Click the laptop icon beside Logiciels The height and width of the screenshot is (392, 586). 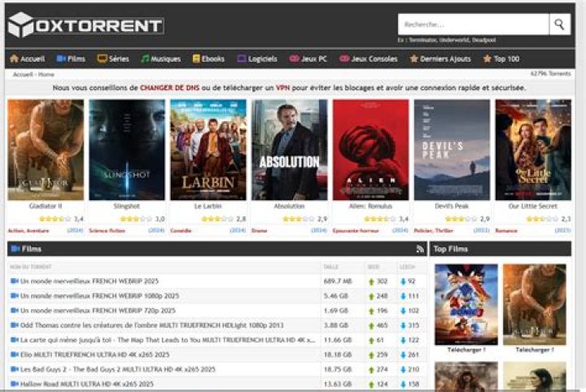[x=242, y=59]
